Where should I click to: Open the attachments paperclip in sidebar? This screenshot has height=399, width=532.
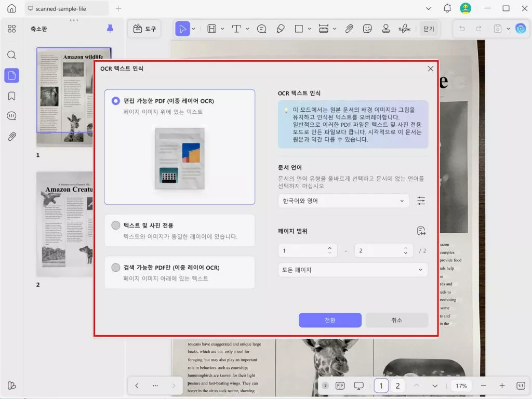(x=11, y=137)
